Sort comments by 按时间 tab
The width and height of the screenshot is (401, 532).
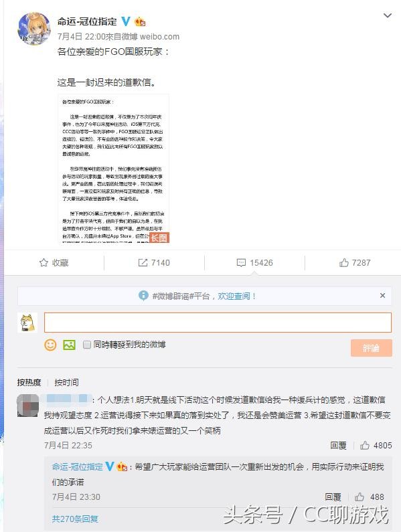click(x=66, y=382)
